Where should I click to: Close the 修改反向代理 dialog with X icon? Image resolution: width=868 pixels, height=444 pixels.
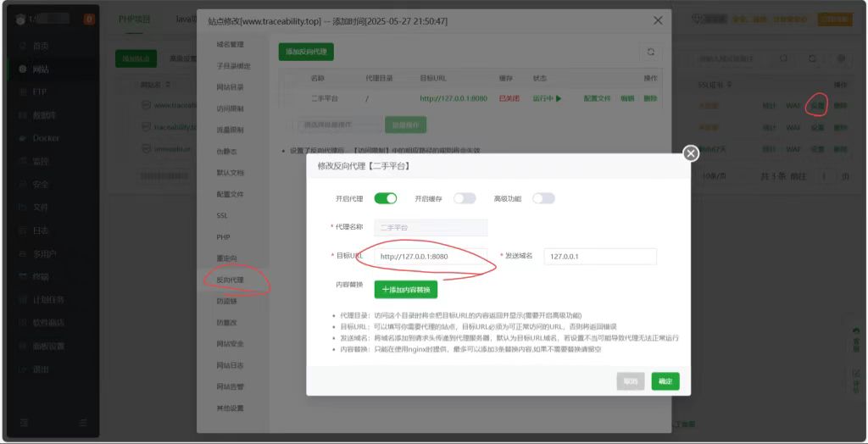point(691,153)
